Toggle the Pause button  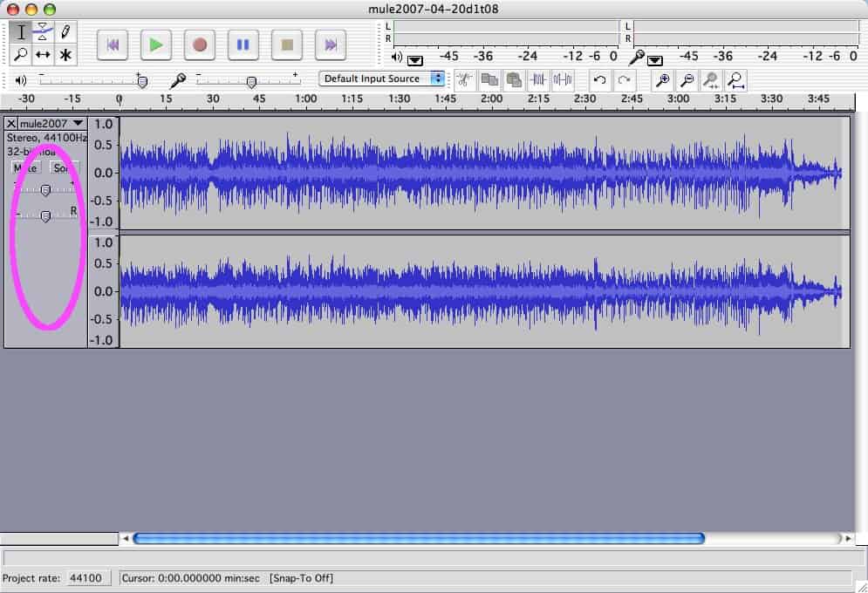point(243,44)
